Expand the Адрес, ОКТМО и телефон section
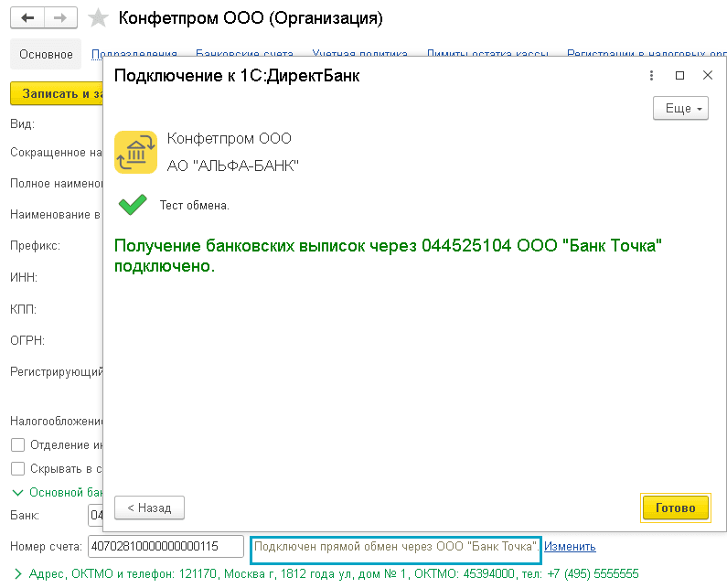727x588 pixels. 17,574
